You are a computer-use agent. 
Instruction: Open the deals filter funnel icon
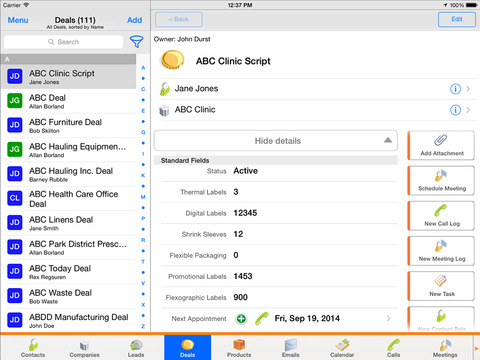pyautogui.click(x=136, y=42)
